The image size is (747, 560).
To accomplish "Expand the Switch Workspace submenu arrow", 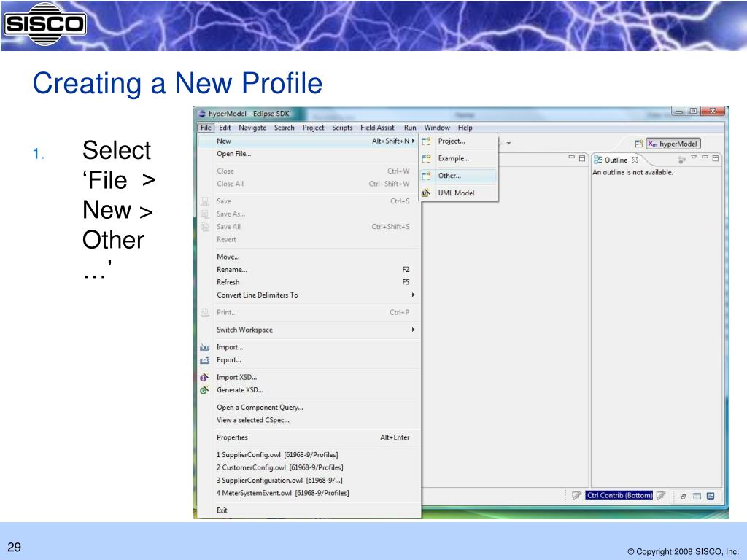I will tap(413, 330).
